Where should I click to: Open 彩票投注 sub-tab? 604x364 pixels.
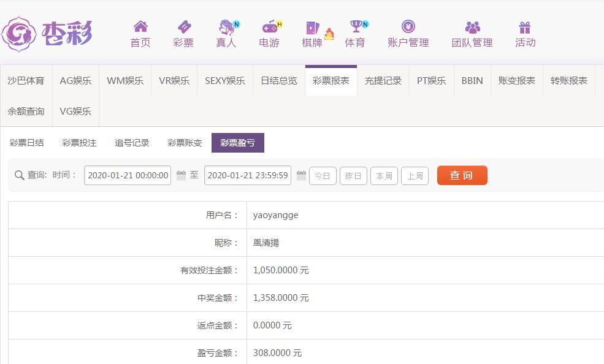coord(79,143)
